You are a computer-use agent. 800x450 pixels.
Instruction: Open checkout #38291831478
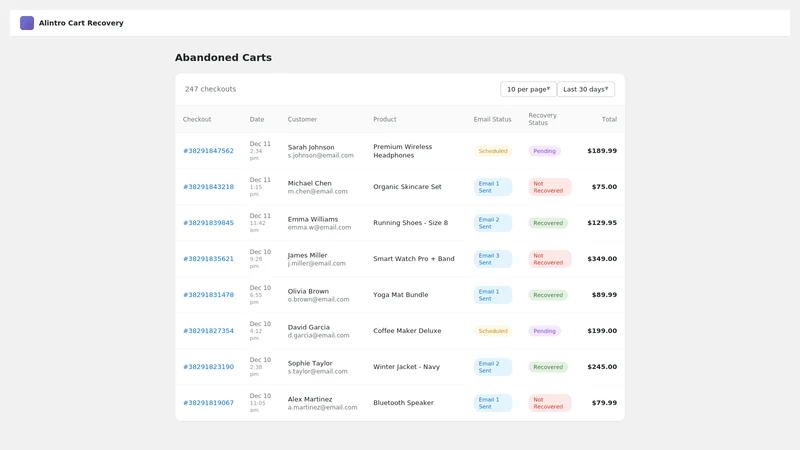tap(208, 295)
